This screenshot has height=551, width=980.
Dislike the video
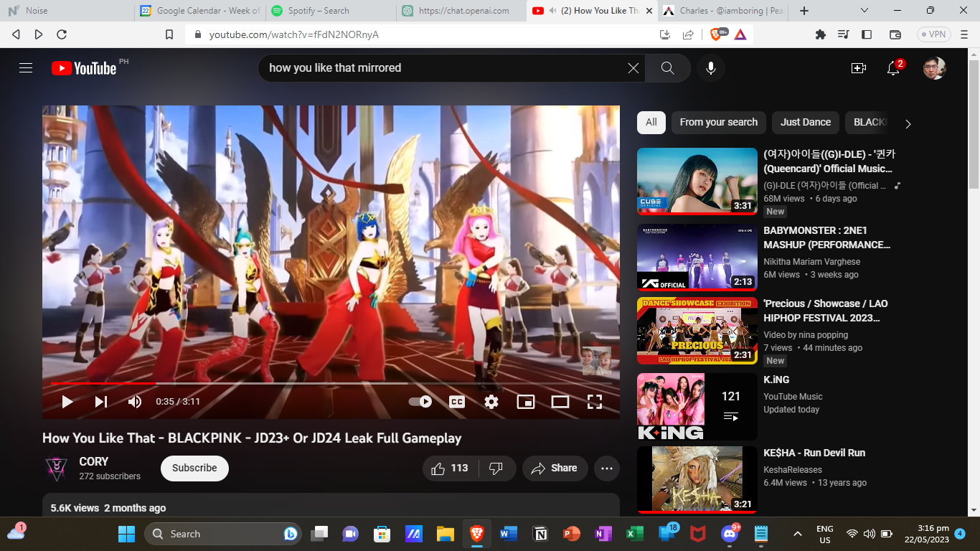496,468
